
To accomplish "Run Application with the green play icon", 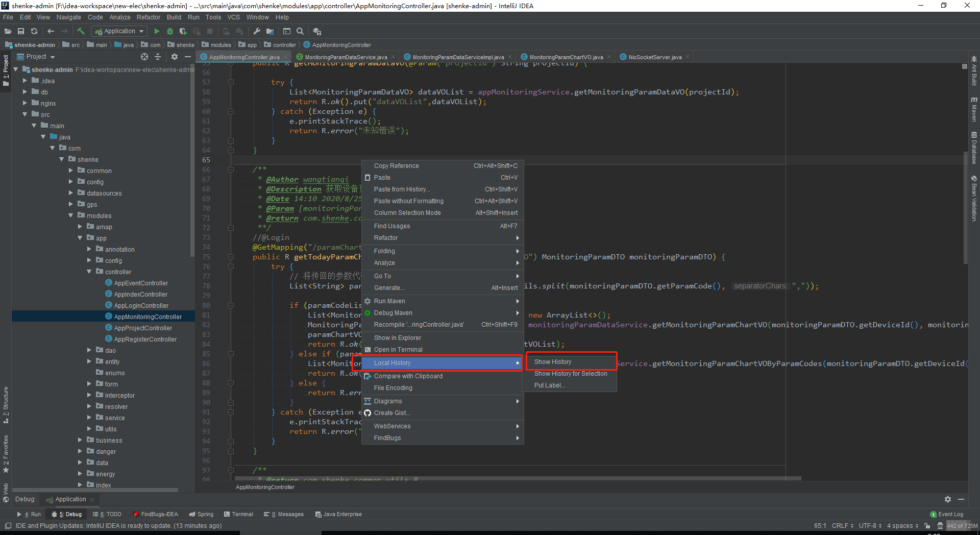I will coord(157,31).
